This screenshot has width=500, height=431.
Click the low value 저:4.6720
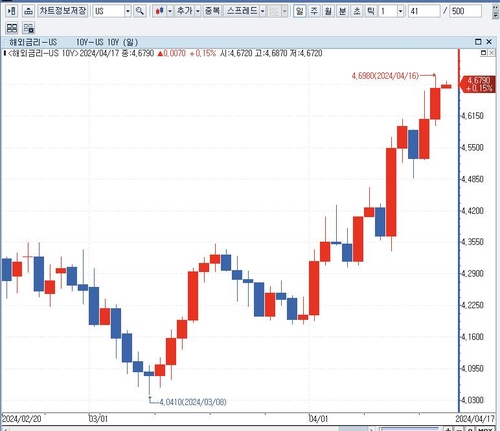[x=306, y=53]
